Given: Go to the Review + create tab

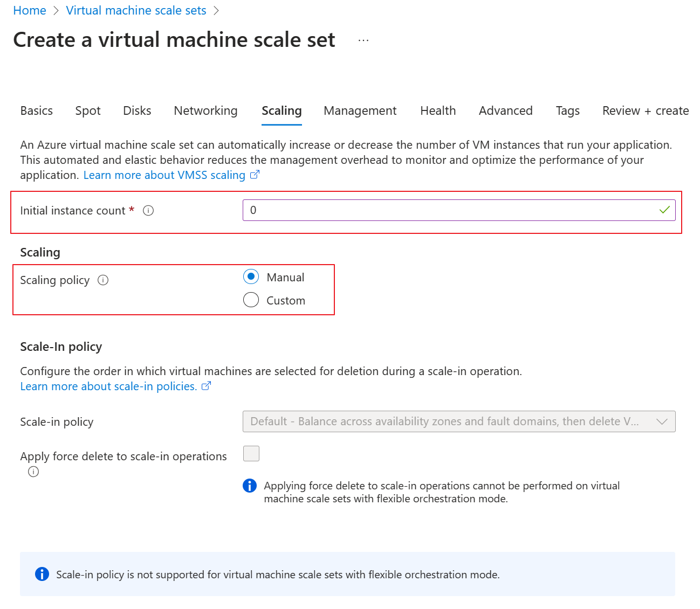Looking at the screenshot, I should (x=646, y=110).
